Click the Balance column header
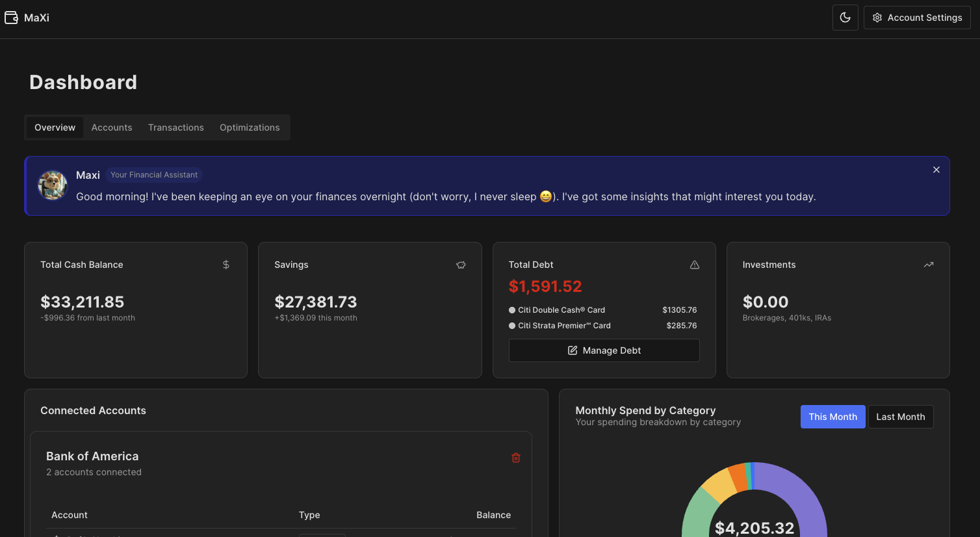This screenshot has width=980, height=537. (x=494, y=515)
